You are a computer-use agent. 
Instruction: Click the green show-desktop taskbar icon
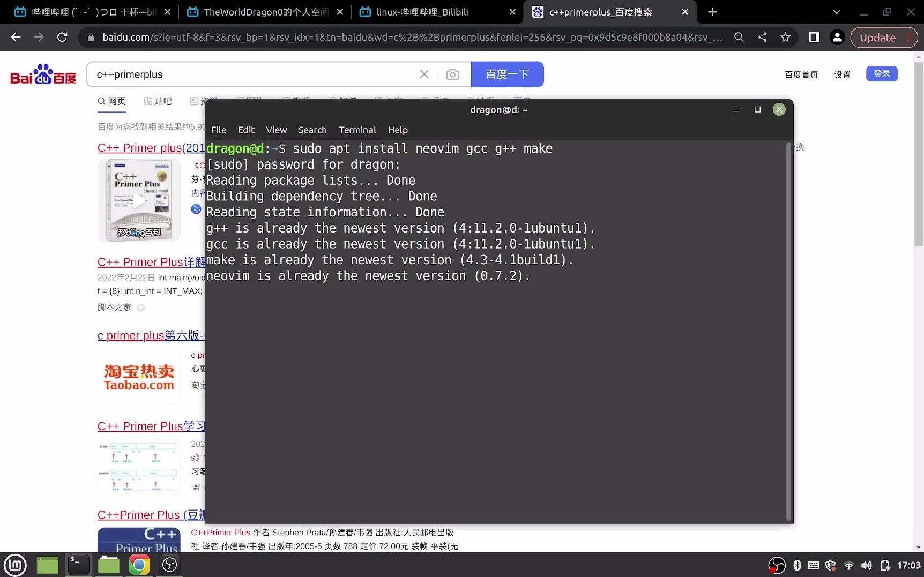[47, 565]
